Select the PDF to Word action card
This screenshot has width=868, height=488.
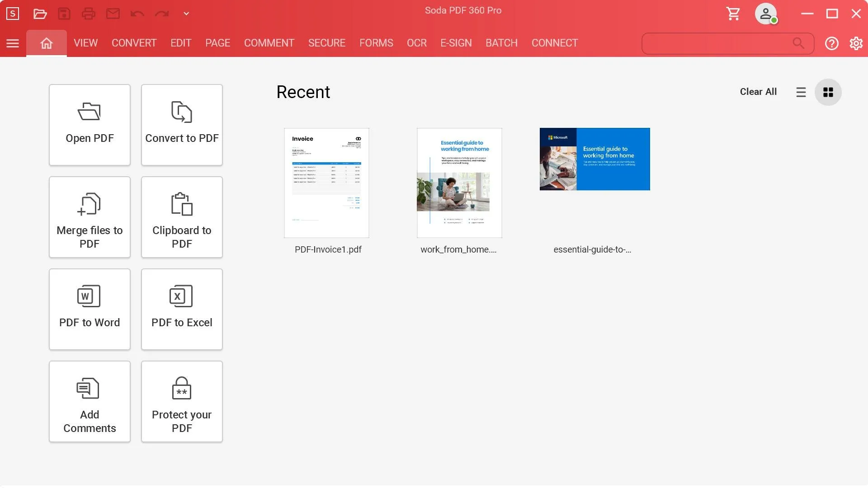[x=90, y=309]
